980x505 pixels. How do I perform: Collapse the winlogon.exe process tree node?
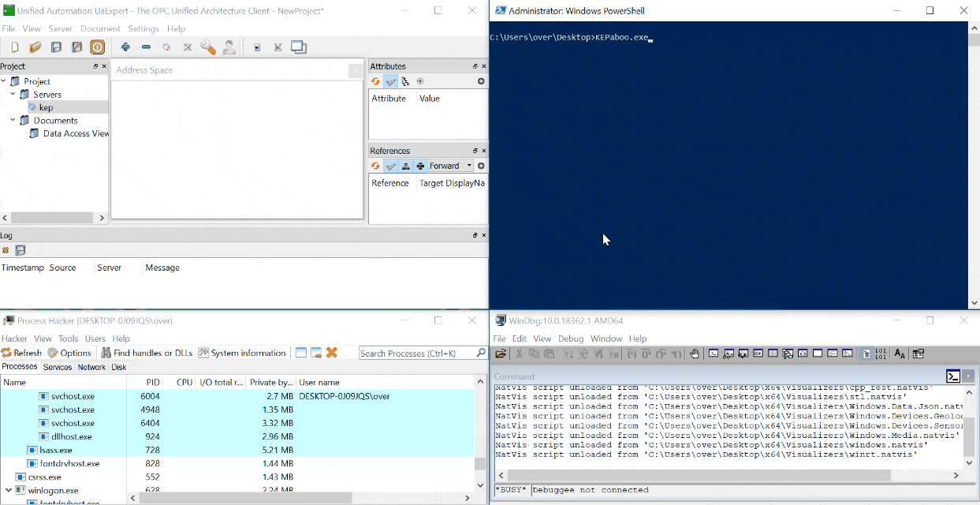pyautogui.click(x=8, y=490)
